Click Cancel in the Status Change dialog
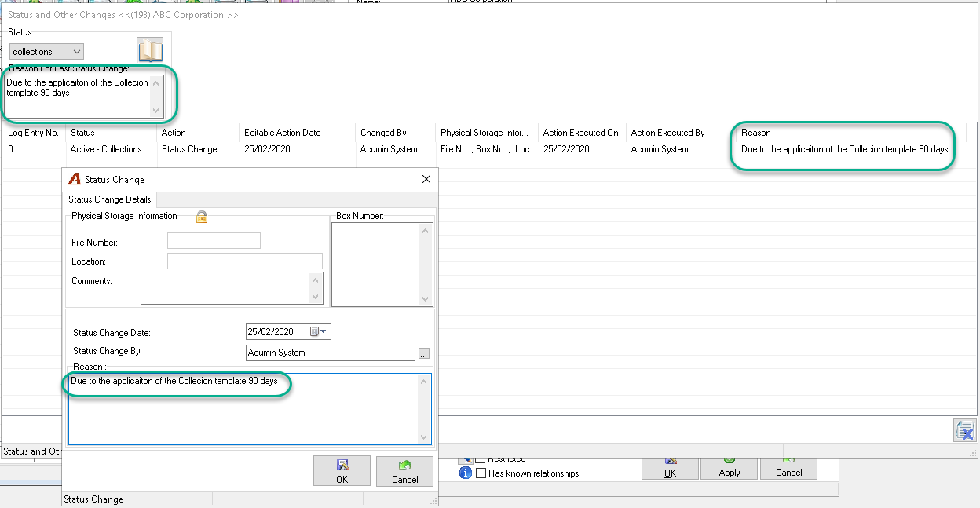Viewport: 980px width, 508px height. pyautogui.click(x=404, y=471)
